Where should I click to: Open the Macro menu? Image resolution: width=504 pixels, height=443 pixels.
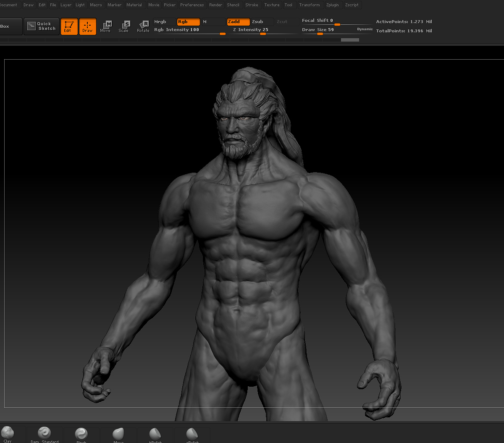96,5
